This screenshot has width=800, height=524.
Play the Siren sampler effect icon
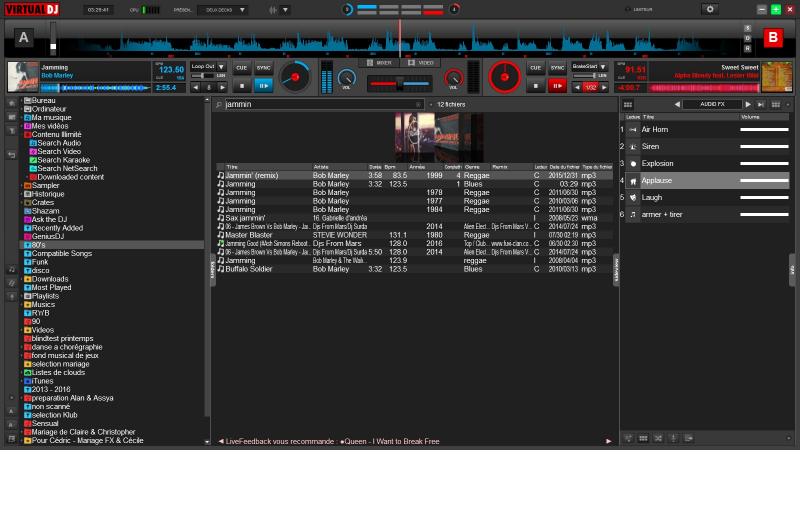(632, 146)
